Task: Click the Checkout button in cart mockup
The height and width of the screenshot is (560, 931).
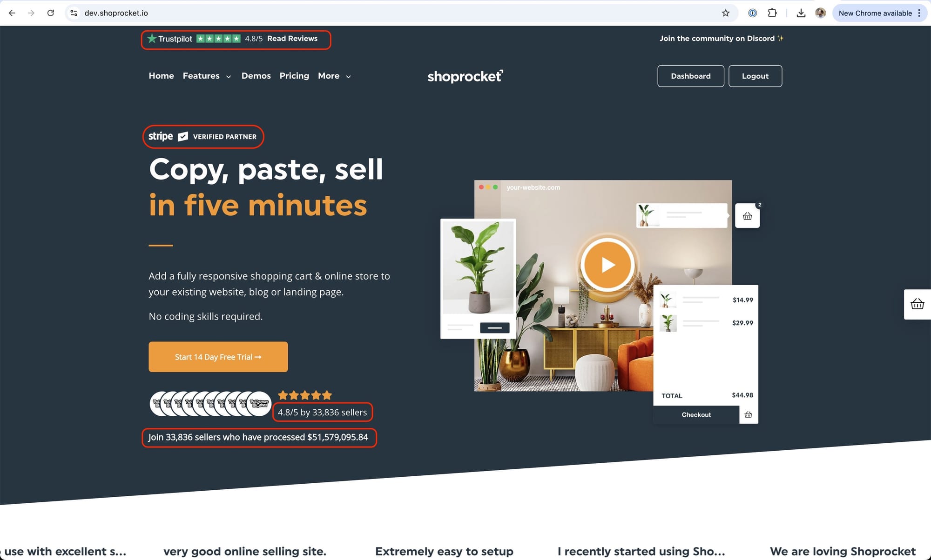Action: click(x=696, y=415)
